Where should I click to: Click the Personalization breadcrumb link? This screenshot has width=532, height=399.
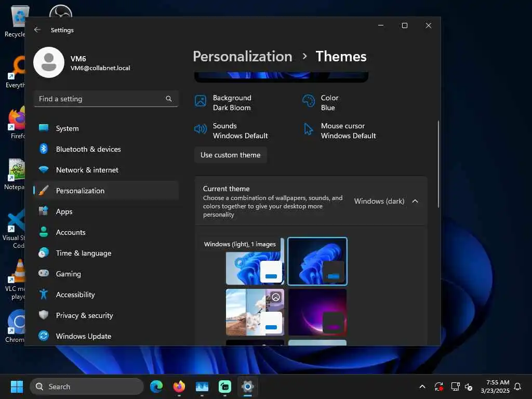pyautogui.click(x=243, y=56)
